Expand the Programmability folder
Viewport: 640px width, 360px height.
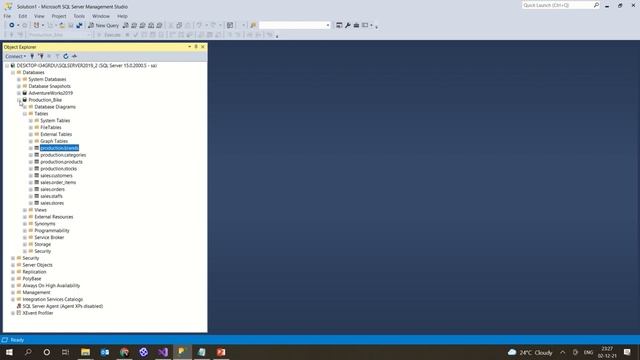pyautogui.click(x=25, y=231)
